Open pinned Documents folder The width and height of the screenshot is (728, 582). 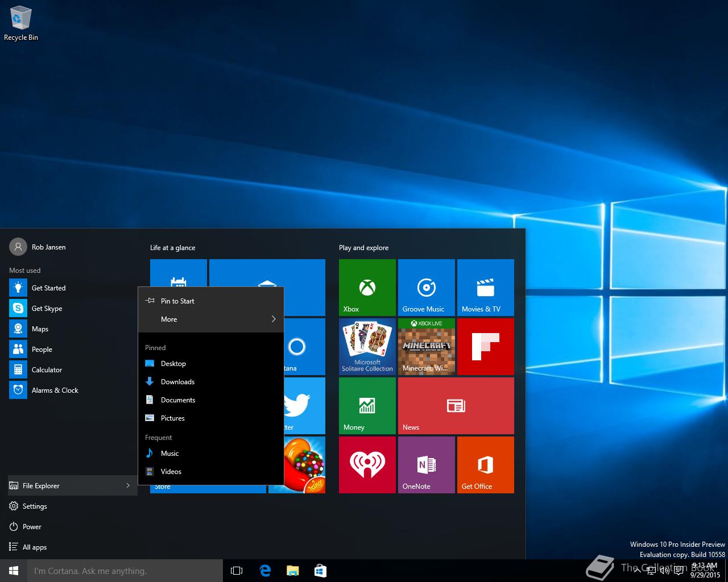(x=210, y=400)
